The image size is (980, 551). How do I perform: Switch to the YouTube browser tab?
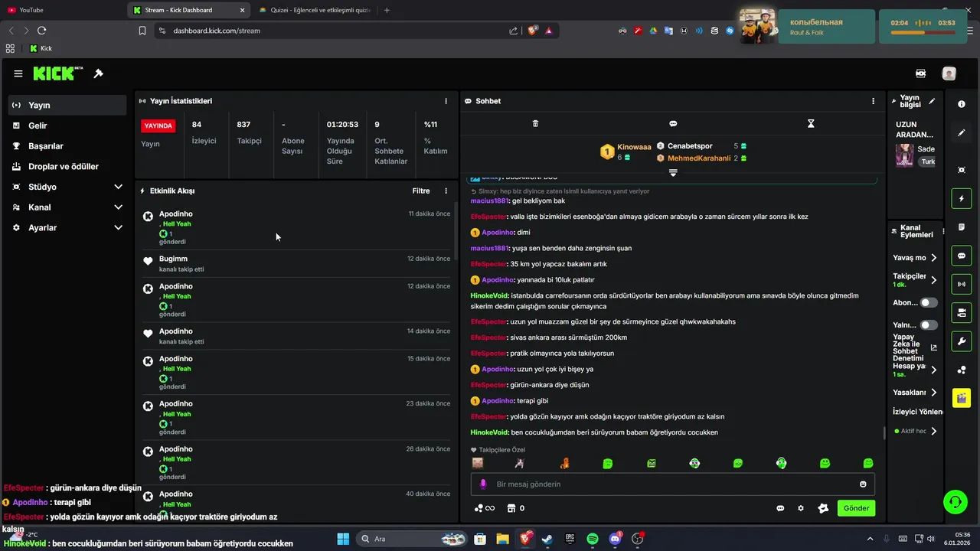tap(61, 10)
